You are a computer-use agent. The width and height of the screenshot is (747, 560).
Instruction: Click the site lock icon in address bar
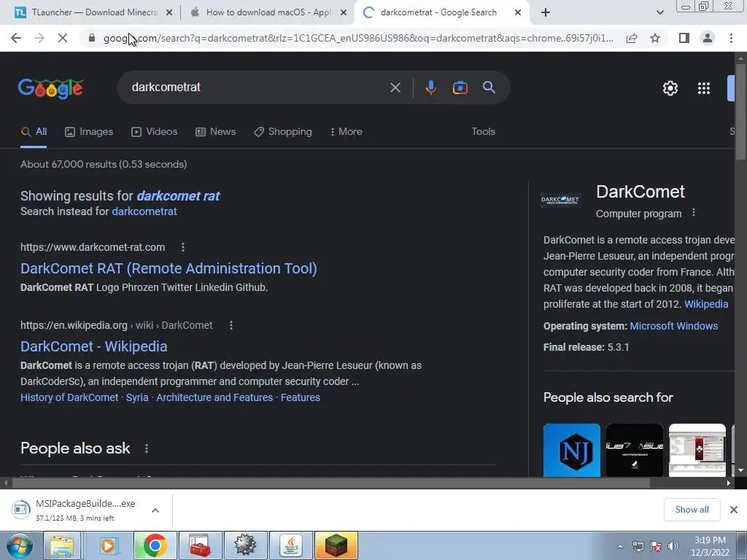(x=92, y=38)
